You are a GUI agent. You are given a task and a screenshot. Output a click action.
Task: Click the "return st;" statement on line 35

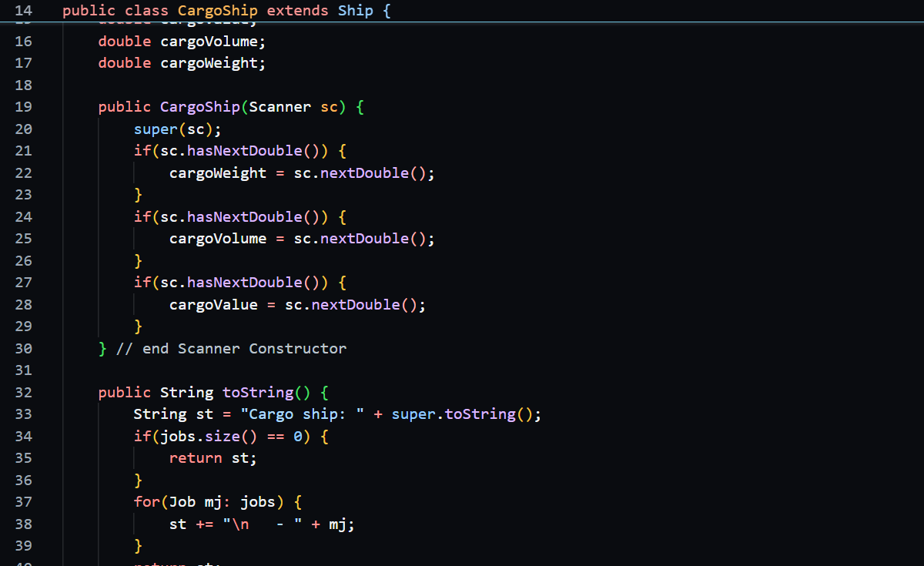213,458
